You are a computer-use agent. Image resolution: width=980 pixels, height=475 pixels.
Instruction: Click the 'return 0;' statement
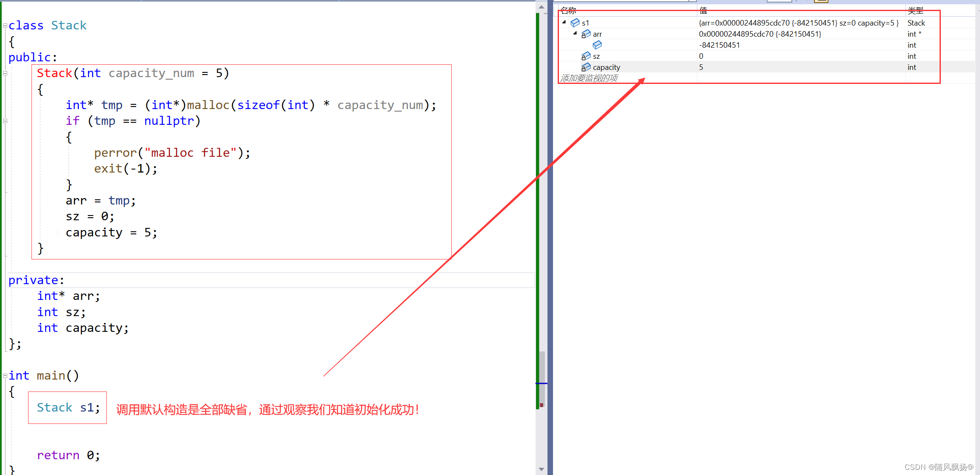point(69,455)
